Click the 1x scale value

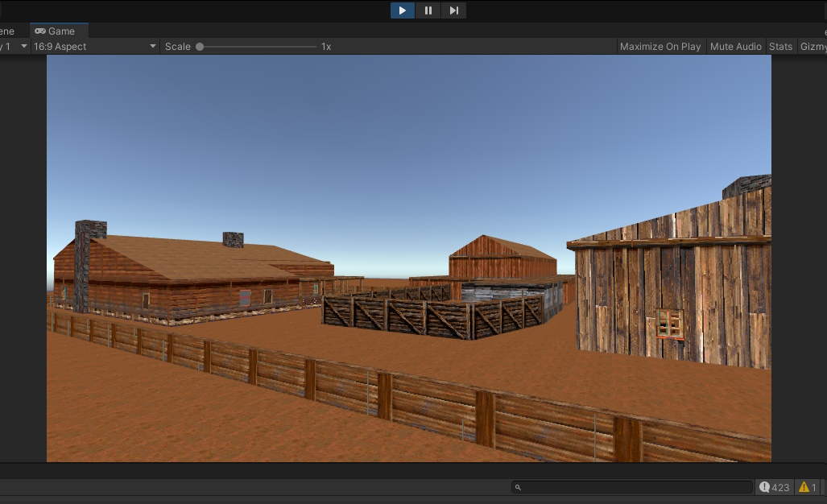point(326,47)
